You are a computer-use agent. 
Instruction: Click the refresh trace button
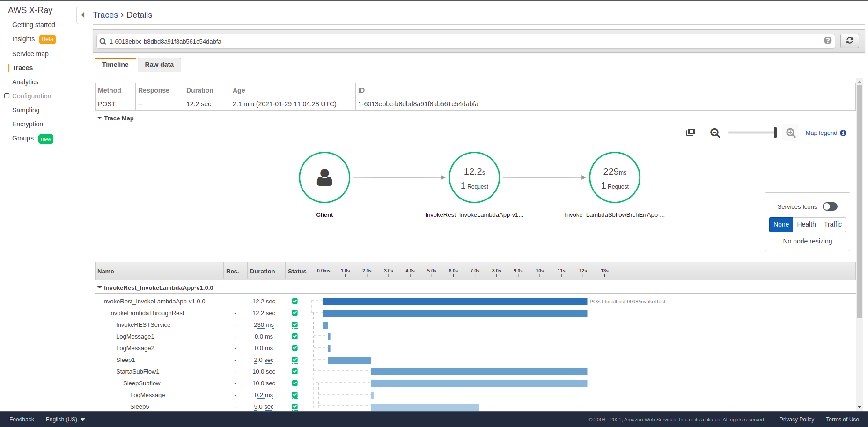pos(849,41)
